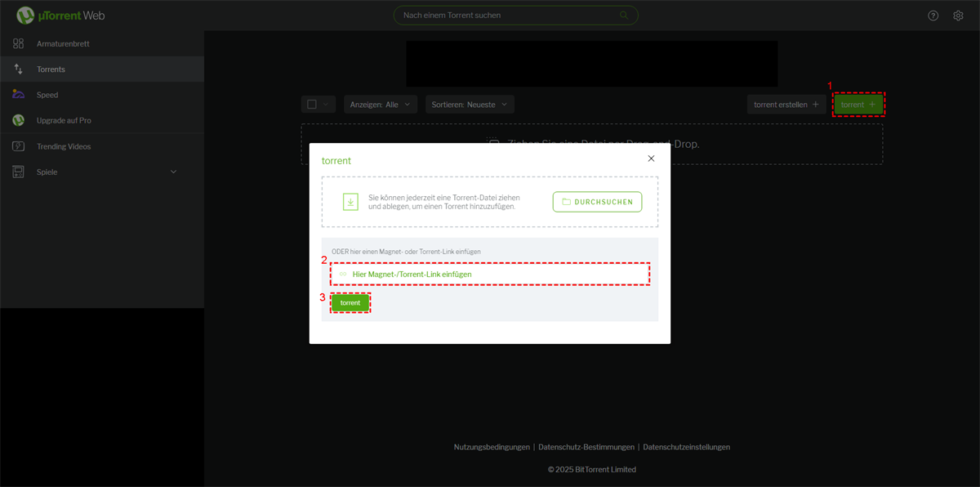
Task: Click the © 2025 BitTorrent Limited text
Action: coord(592,470)
